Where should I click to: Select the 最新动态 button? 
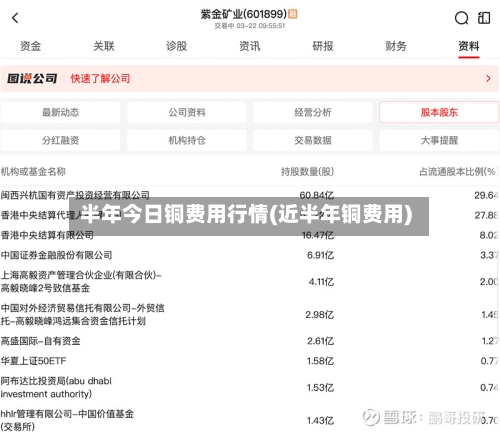pos(60,112)
